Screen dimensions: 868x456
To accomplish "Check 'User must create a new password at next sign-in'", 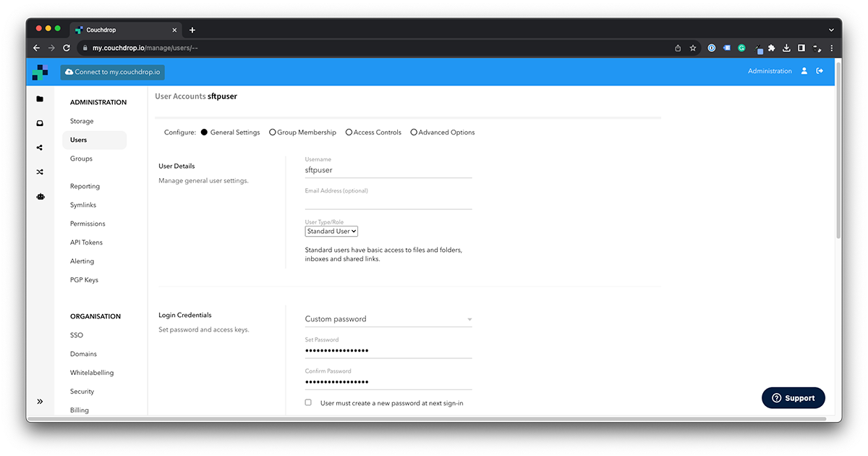I will pyautogui.click(x=307, y=402).
